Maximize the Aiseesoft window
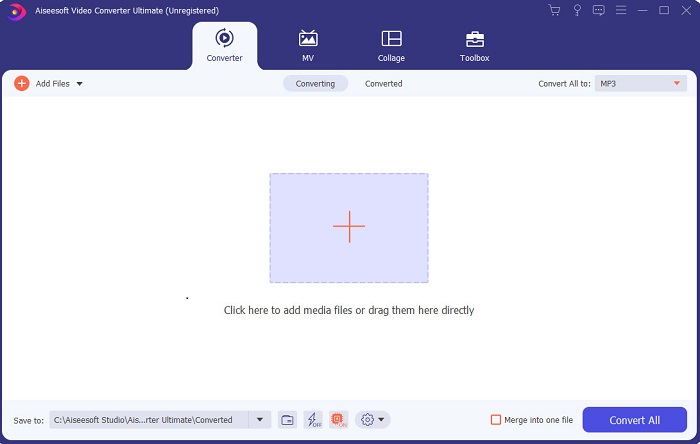Viewport: 700px width, 444px height. pyautogui.click(x=664, y=10)
